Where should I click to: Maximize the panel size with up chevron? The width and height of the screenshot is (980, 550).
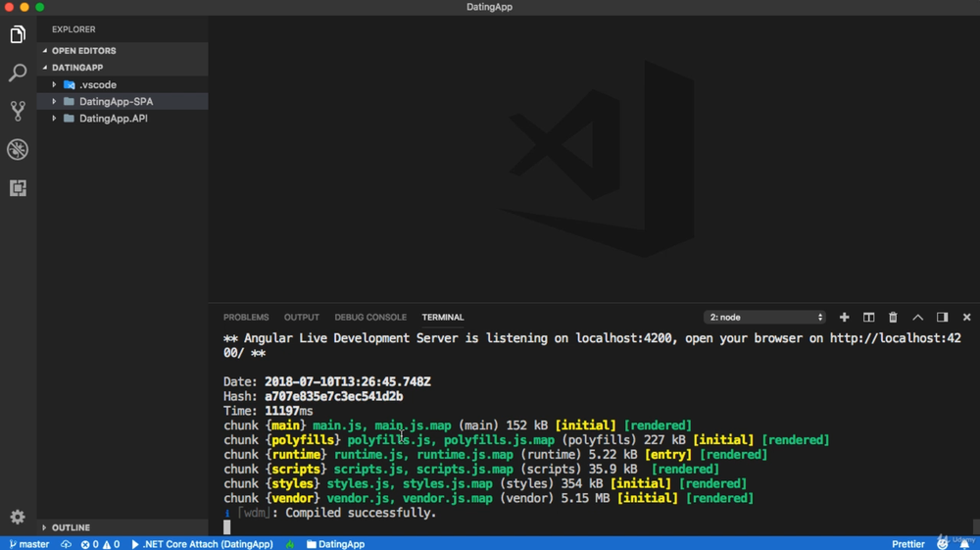[x=917, y=318]
